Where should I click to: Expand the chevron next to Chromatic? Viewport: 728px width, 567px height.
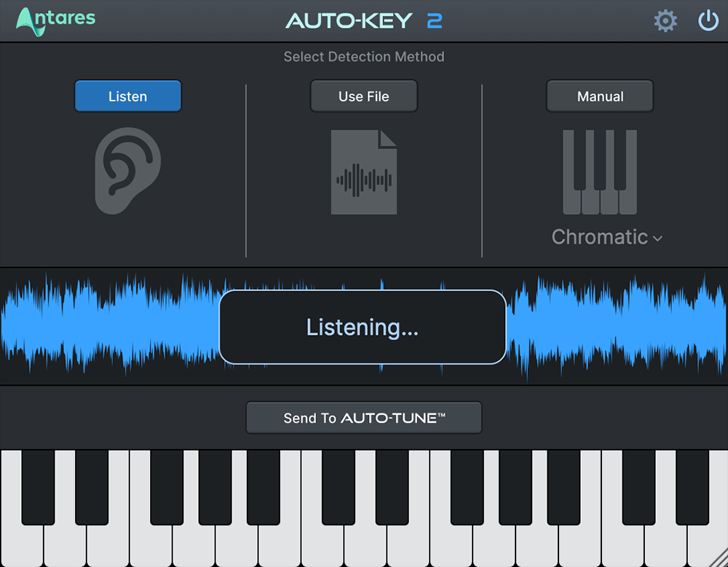pos(657,239)
